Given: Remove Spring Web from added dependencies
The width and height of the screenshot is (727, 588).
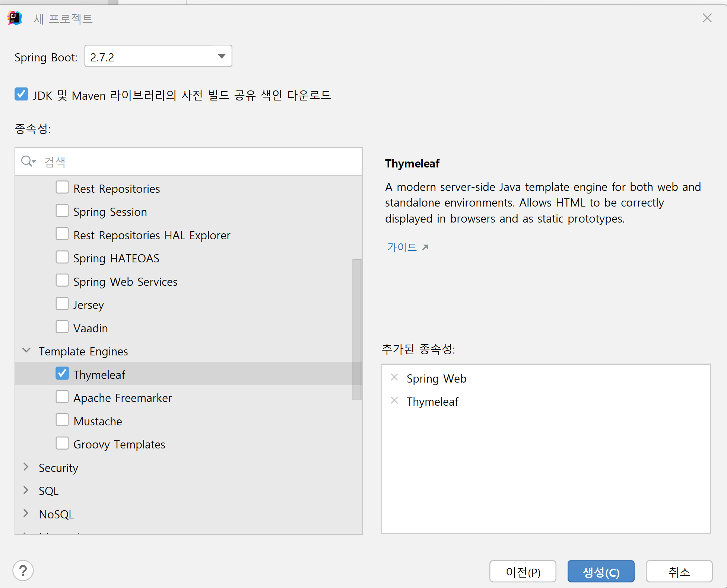Looking at the screenshot, I should 394,377.
